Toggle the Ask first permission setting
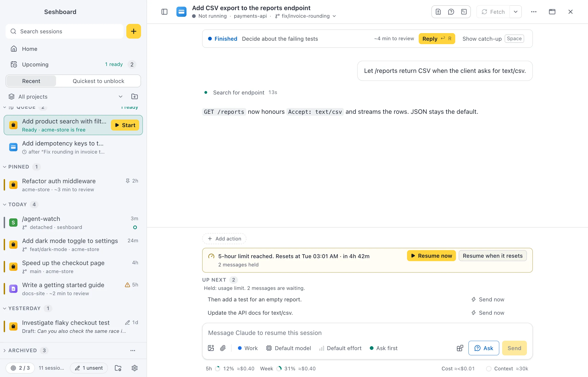Image resolution: width=588 pixels, height=377 pixels. (384, 348)
